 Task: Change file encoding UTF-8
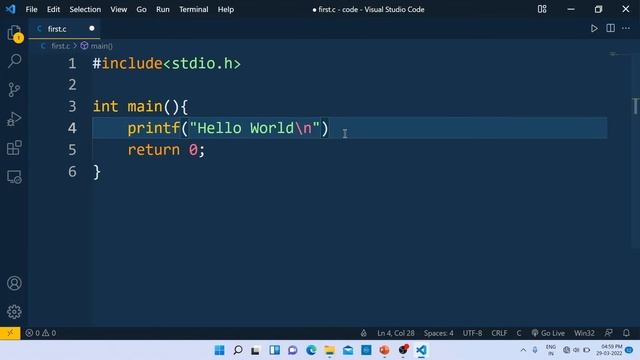tap(472, 333)
